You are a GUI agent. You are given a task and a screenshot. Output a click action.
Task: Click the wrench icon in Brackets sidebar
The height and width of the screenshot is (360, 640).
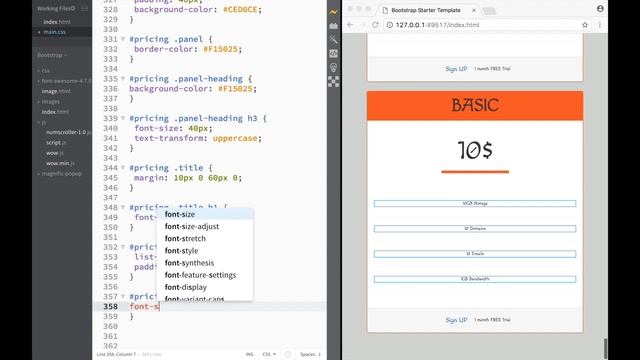[x=333, y=39]
